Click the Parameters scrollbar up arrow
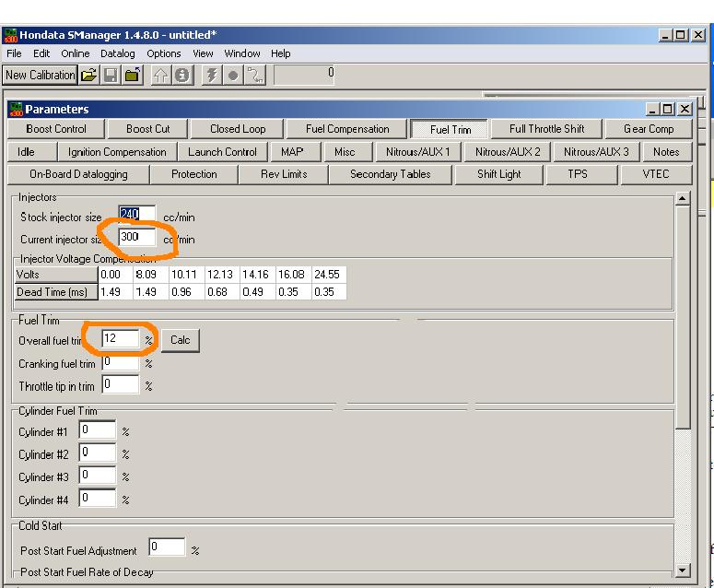This screenshot has height=588, width=714. (682, 198)
